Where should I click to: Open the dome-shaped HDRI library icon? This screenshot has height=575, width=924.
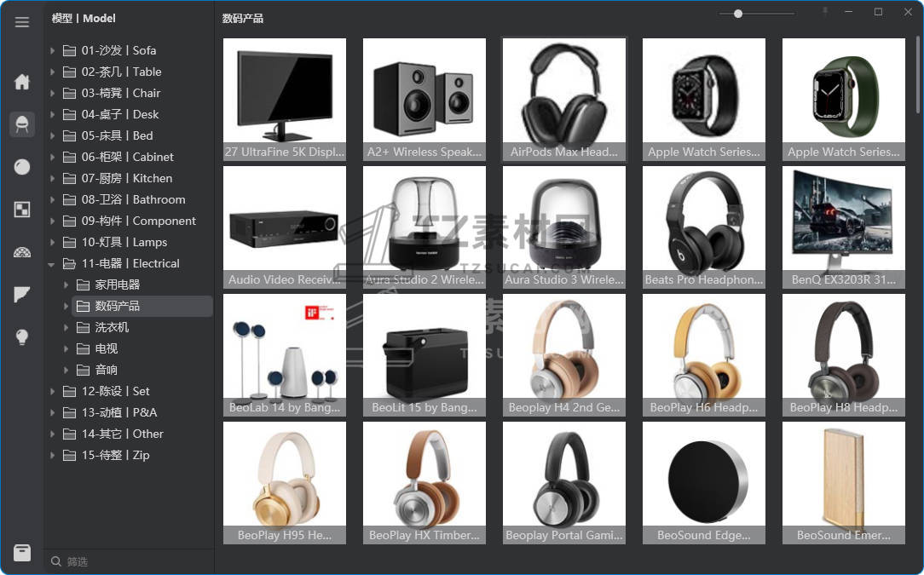[22, 253]
